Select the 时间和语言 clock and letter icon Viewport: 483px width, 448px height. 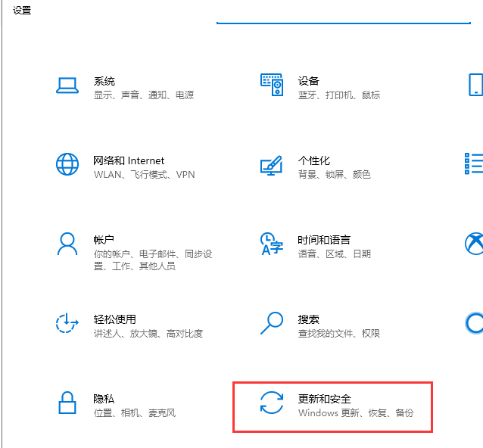[x=271, y=244]
